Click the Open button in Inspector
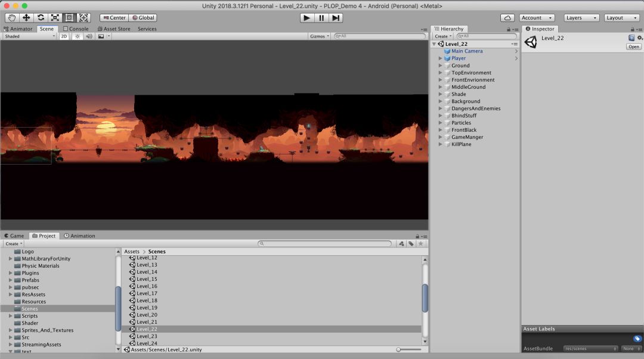 pos(633,47)
